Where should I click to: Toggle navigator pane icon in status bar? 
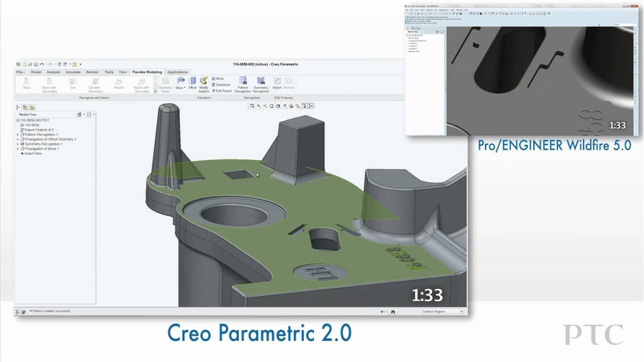(x=18, y=312)
